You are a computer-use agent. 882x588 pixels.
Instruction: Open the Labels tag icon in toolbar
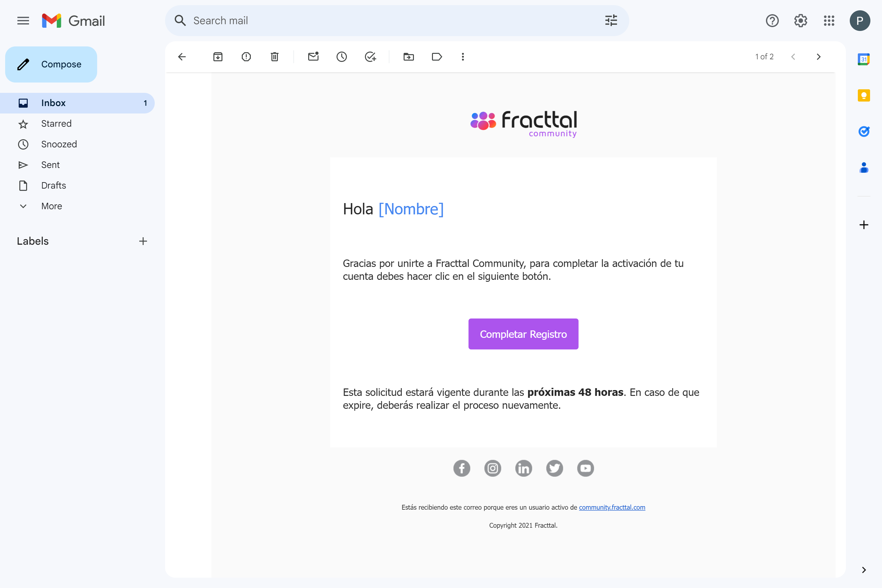[x=437, y=57]
